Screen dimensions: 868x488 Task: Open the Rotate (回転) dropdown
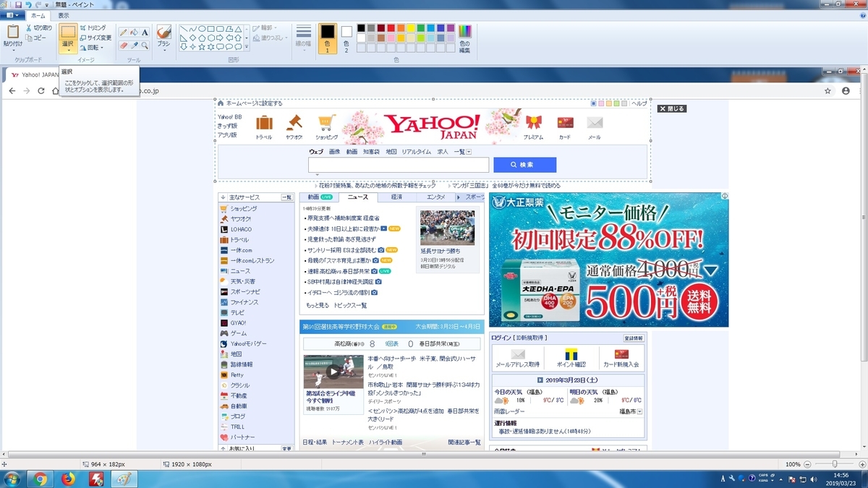point(92,48)
